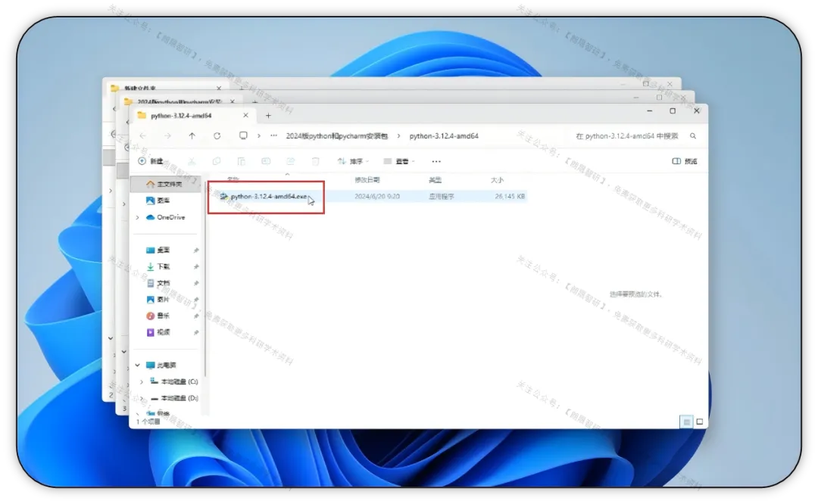Viewport: 818px width, 504px height.
Task: Expand the hidden path ellipsis in breadcrumb
Action: 273,135
